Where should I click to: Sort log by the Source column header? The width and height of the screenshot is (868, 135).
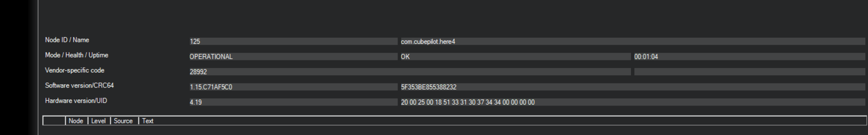click(123, 121)
